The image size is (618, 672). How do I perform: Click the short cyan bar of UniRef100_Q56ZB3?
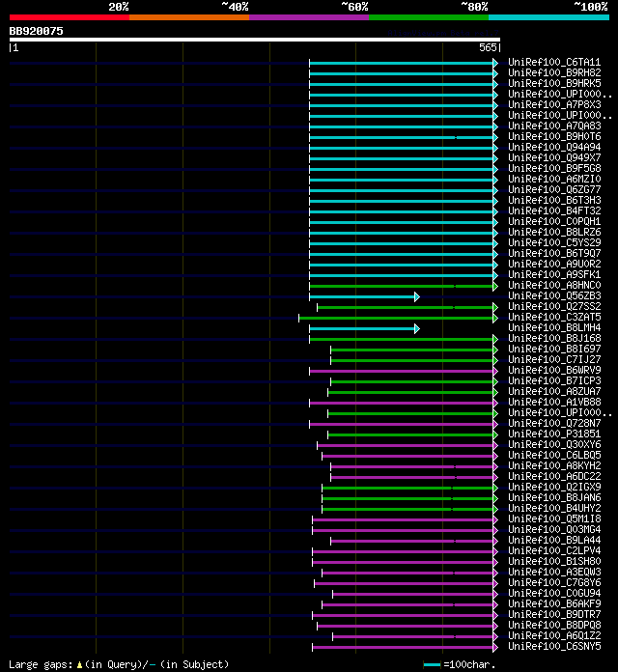364,296
